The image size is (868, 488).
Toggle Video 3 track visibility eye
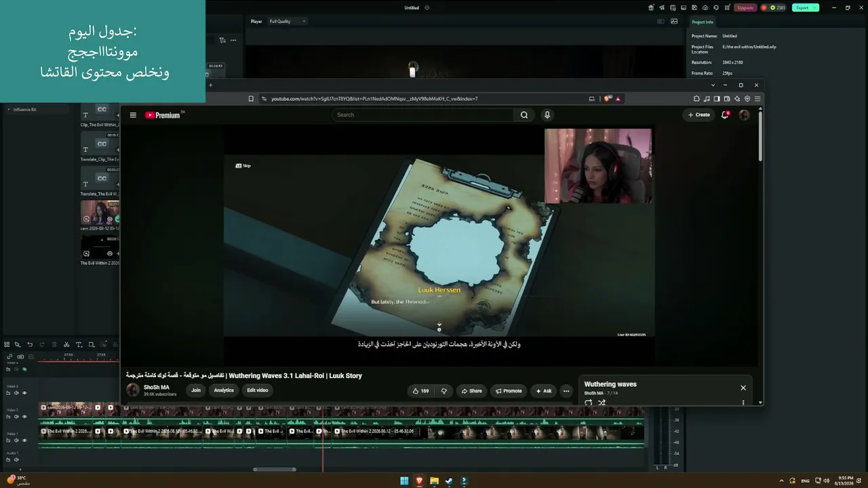pos(24,393)
